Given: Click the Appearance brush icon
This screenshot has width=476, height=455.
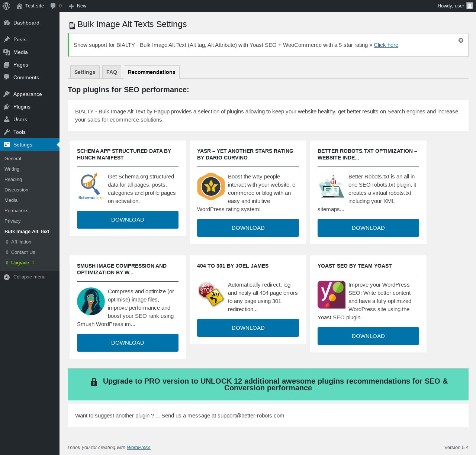Looking at the screenshot, I should coord(7,94).
